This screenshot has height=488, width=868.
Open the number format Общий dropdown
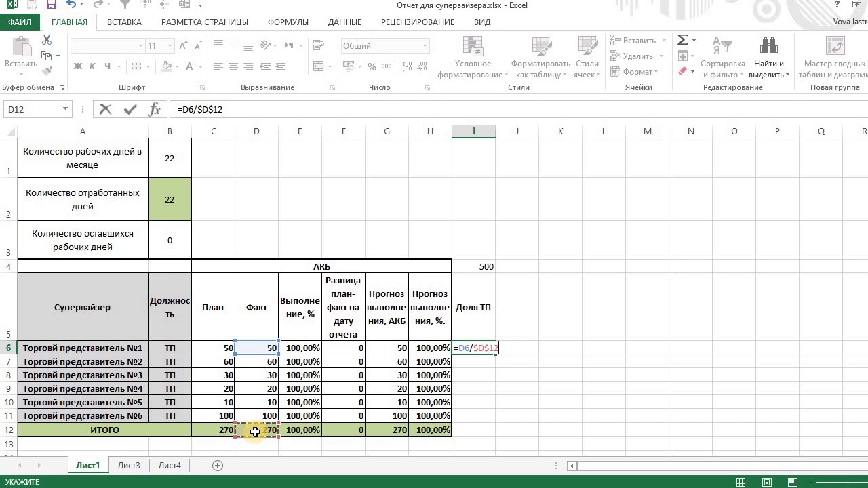click(x=425, y=46)
